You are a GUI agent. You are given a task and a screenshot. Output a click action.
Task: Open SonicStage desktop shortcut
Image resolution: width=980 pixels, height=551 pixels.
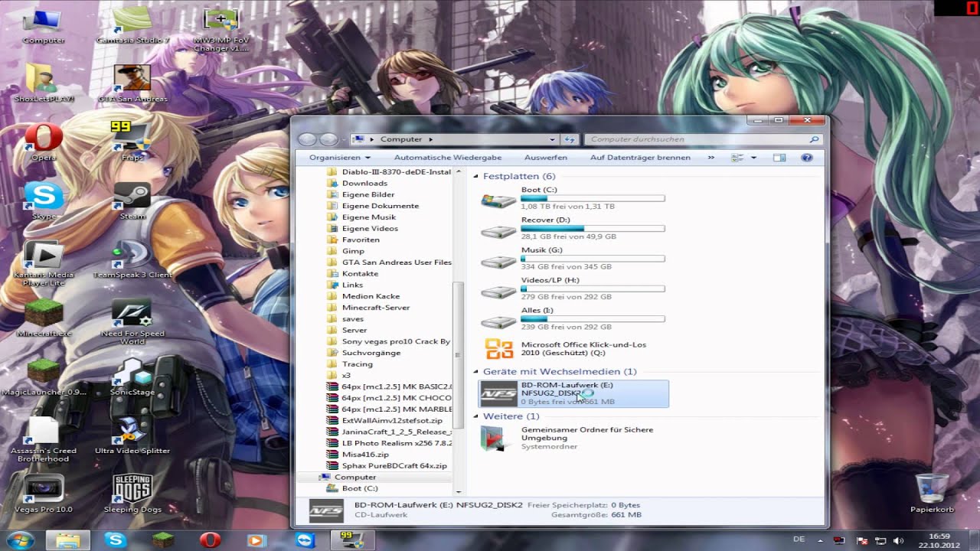[132, 377]
